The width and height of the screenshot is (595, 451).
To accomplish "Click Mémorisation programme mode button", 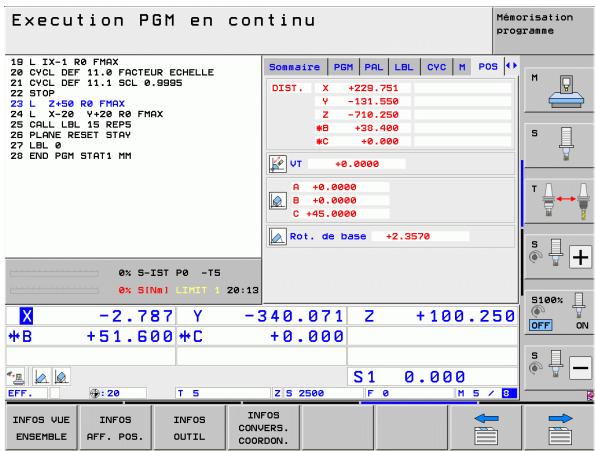I will point(543,30).
